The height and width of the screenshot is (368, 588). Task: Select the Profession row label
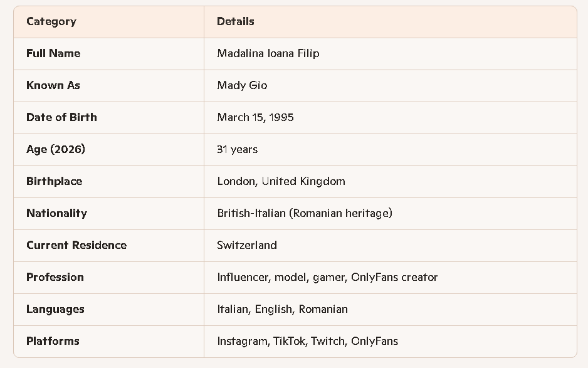(x=55, y=277)
